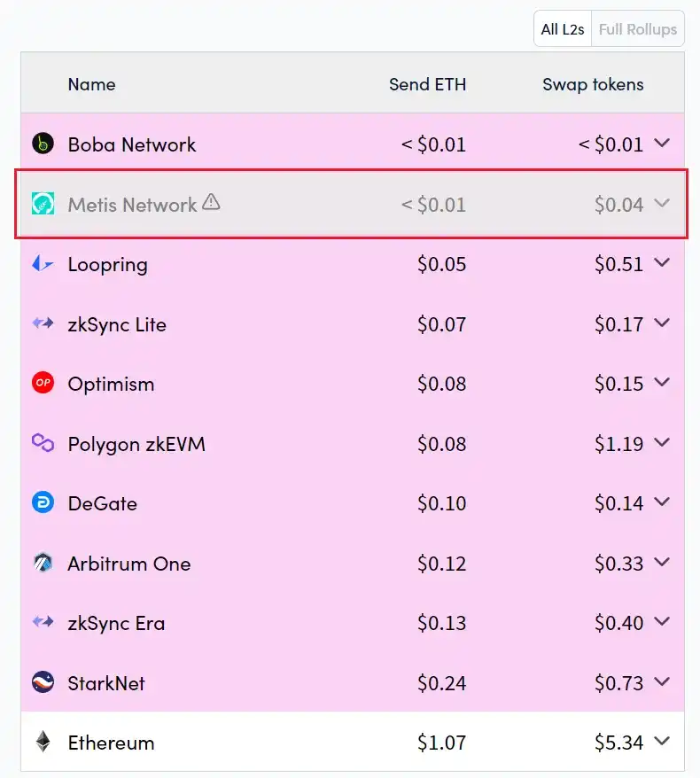The height and width of the screenshot is (778, 700).
Task: Expand the zkSync Era row chevron
Action: pyautogui.click(x=662, y=623)
